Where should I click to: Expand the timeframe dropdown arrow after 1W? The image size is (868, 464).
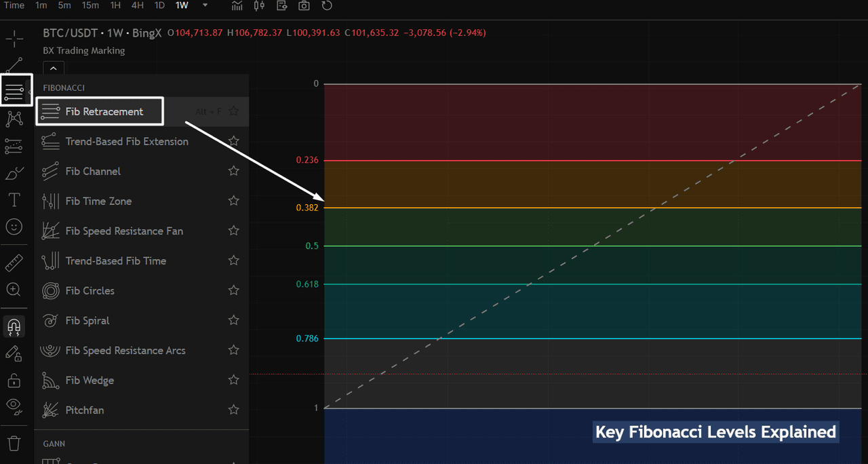click(x=205, y=5)
